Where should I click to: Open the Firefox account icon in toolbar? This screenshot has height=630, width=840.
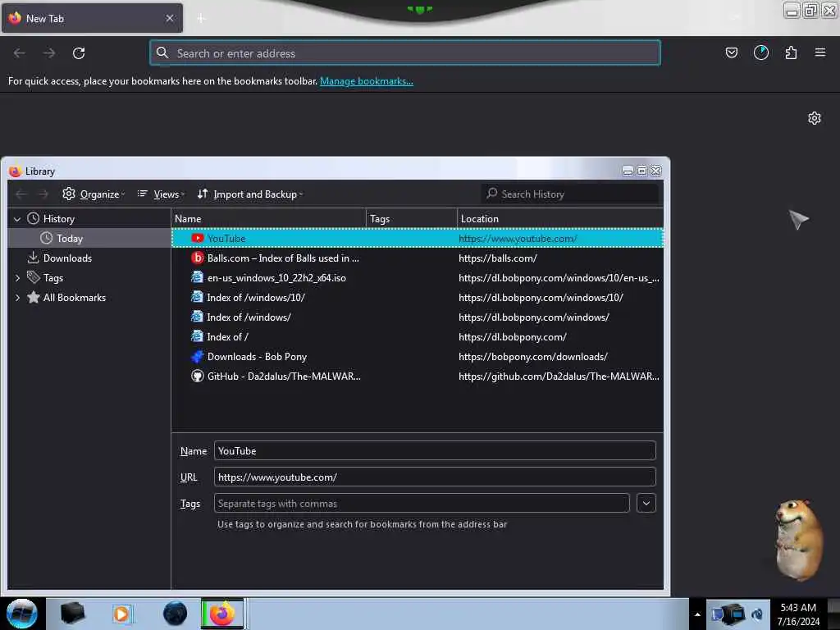pyautogui.click(x=760, y=52)
